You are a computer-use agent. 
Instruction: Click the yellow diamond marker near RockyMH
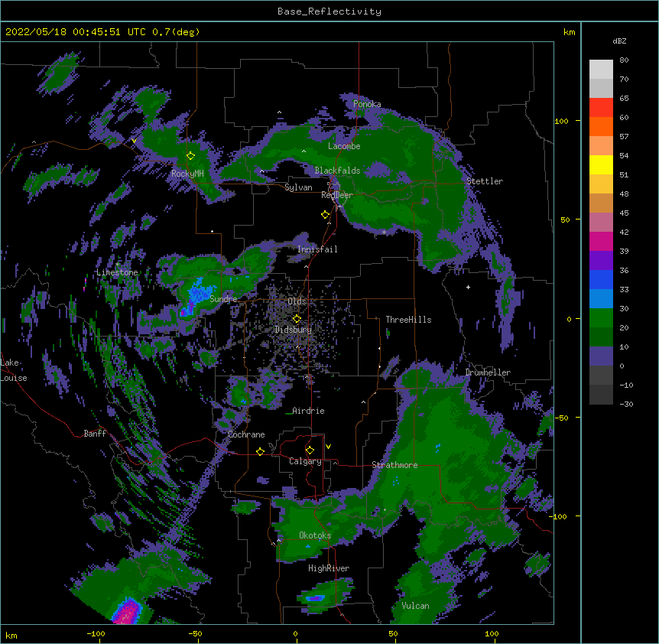190,156
